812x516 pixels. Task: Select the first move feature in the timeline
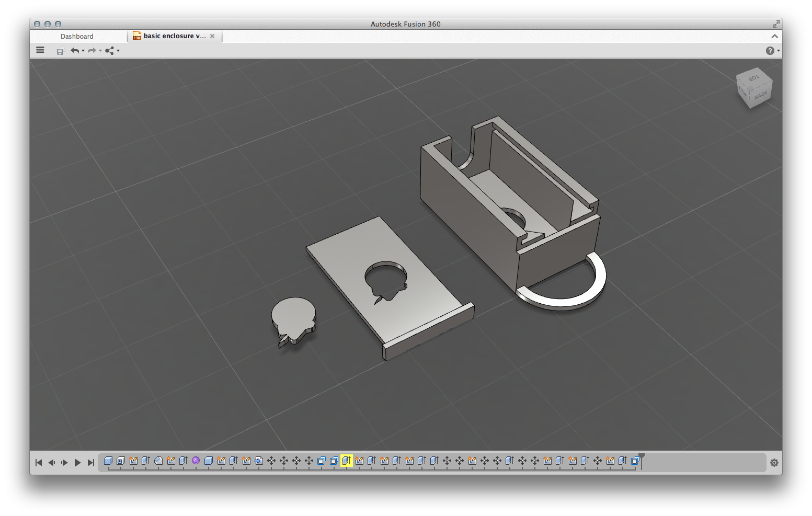click(x=271, y=461)
